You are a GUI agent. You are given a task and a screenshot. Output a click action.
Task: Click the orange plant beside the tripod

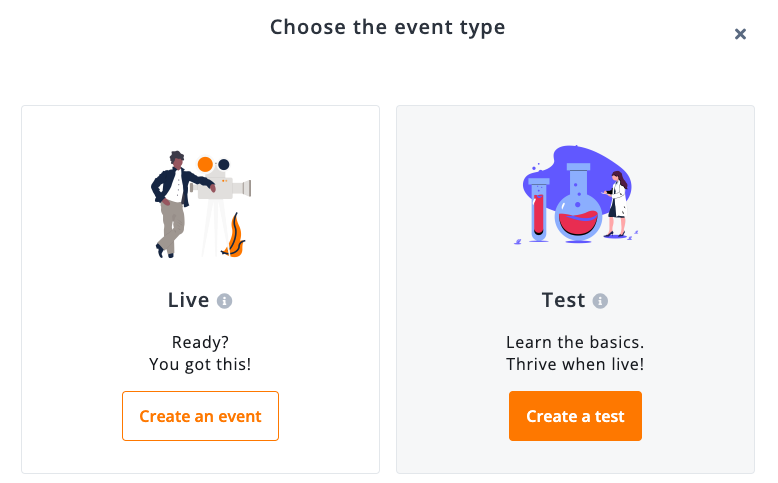click(x=234, y=236)
